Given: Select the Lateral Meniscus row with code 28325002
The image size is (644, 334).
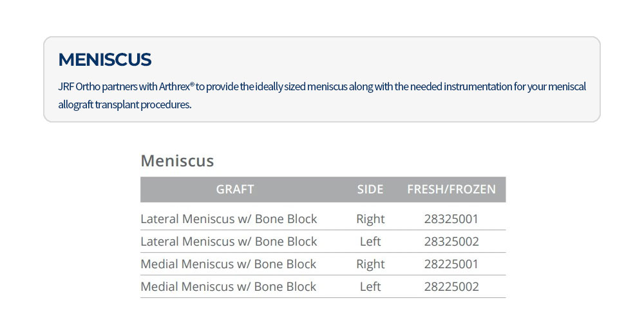Looking at the screenshot, I should pyautogui.click(x=229, y=242).
